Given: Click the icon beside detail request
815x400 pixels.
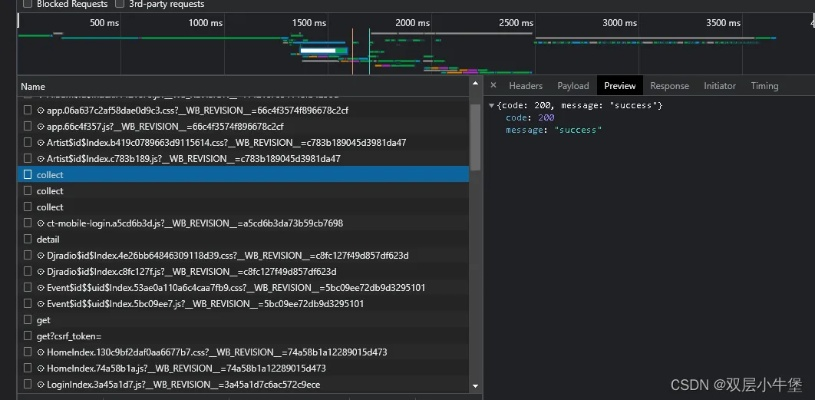Looking at the screenshot, I should point(28,239).
